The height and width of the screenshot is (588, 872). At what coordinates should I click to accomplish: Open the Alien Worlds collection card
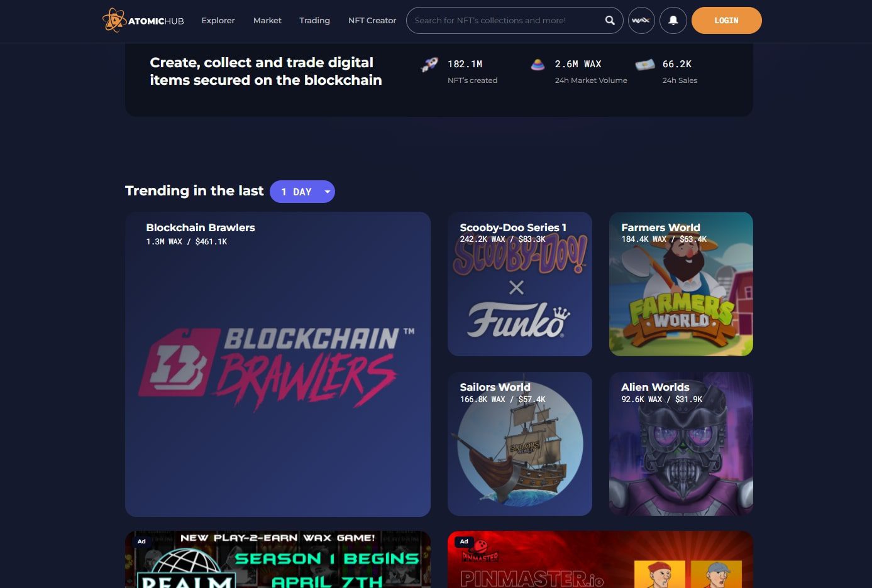click(681, 444)
